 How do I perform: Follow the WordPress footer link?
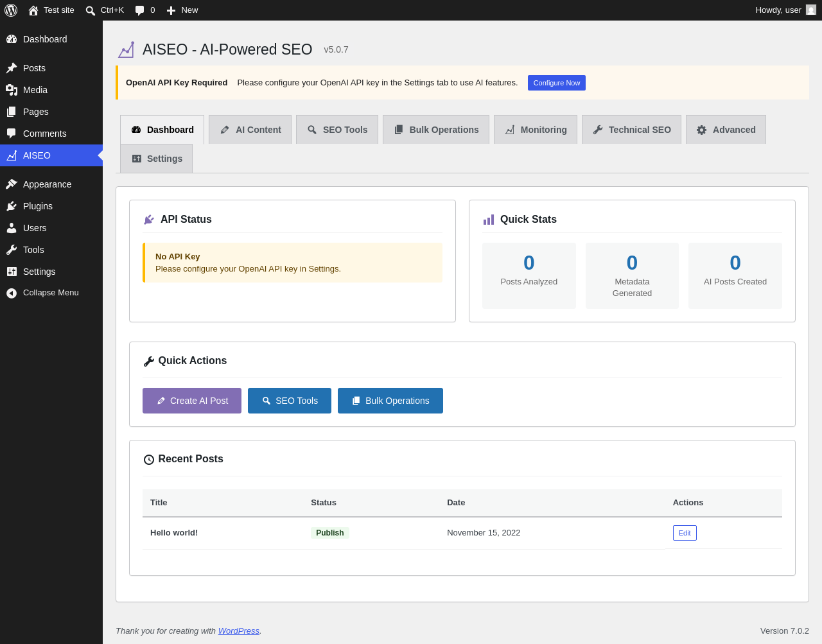[x=239, y=631]
